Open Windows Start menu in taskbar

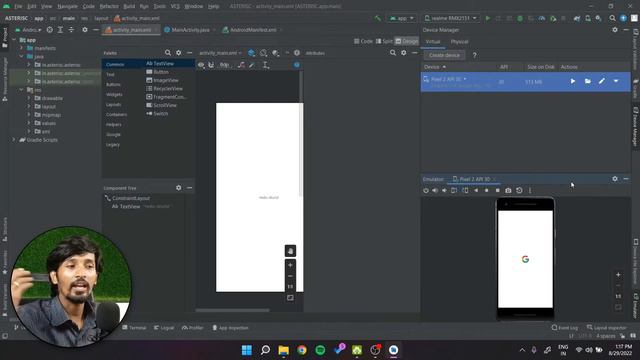[247, 350]
